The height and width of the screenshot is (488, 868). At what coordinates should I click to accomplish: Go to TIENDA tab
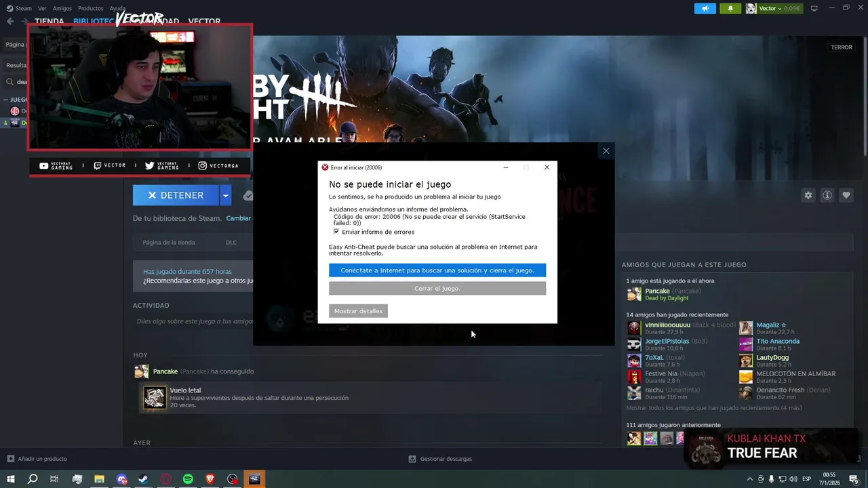tap(49, 21)
